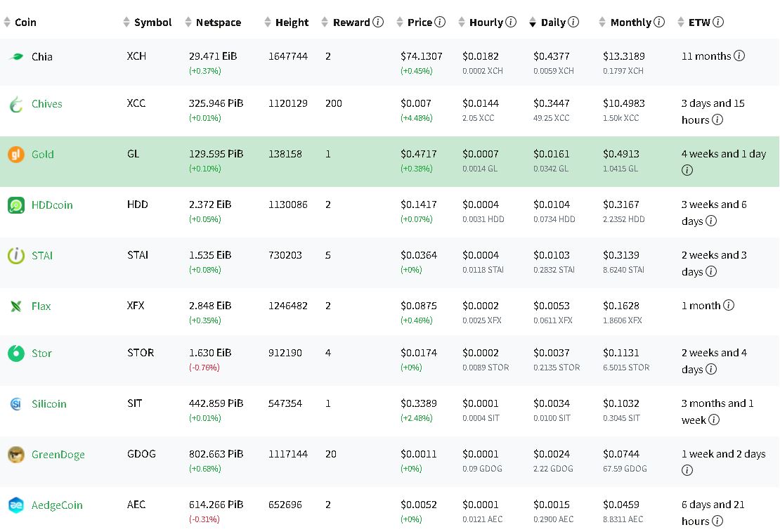The image size is (780, 532).
Task: Click GreenDoge netspace 802.663 PiB
Action: pyautogui.click(x=216, y=454)
